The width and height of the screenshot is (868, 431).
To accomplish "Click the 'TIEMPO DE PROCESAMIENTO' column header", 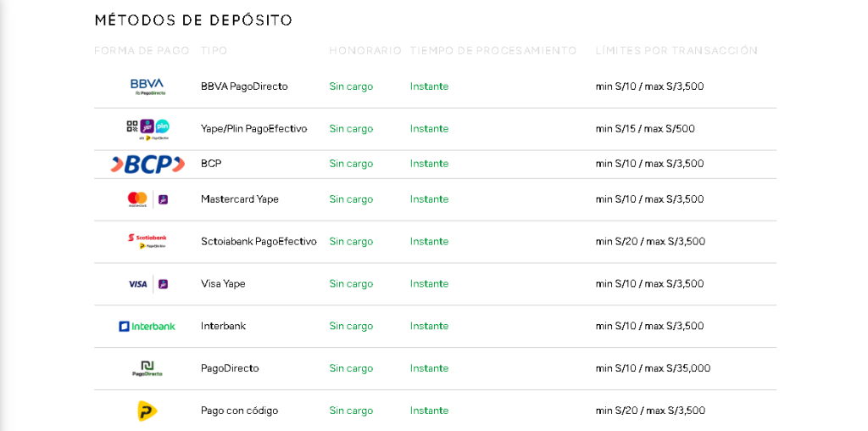I will (493, 50).
